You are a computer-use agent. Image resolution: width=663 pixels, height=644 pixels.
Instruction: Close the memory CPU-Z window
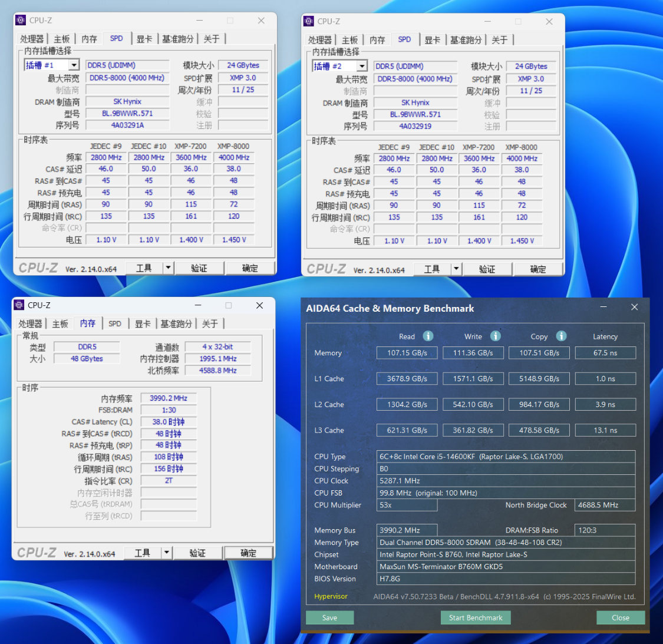pyautogui.click(x=260, y=305)
